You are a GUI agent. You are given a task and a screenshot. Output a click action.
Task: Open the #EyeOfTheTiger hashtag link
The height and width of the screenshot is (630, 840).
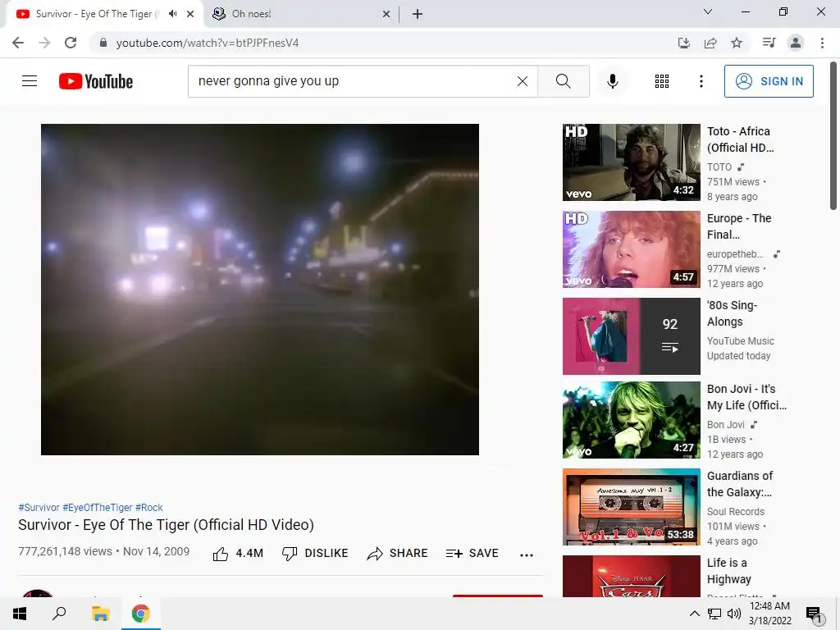[x=98, y=507]
